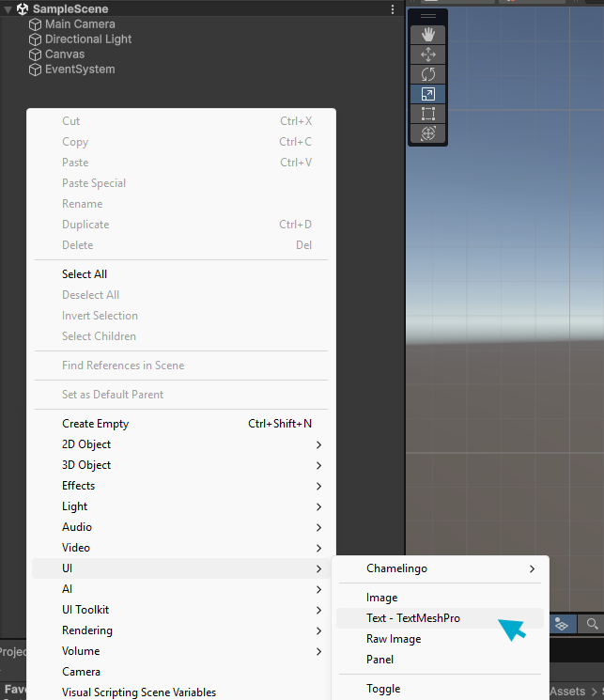This screenshot has width=604, height=700.
Task: Click the scene search magnifier icon
Action: point(592,623)
